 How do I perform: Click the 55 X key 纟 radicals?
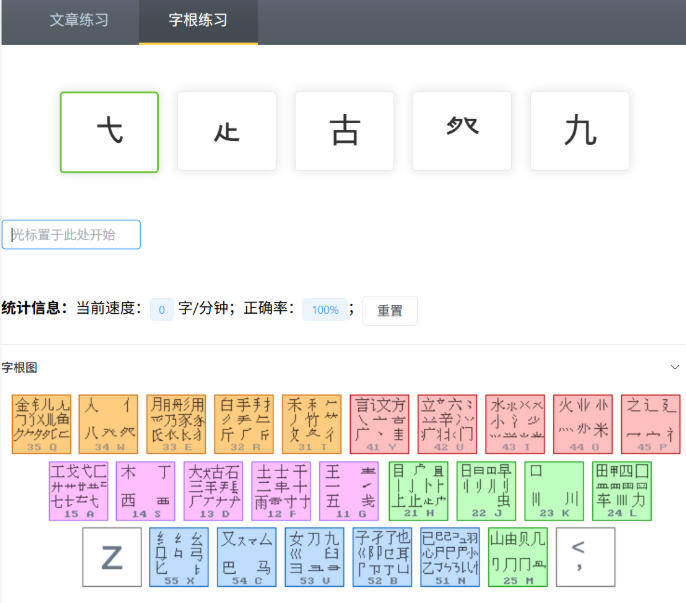tap(179, 557)
